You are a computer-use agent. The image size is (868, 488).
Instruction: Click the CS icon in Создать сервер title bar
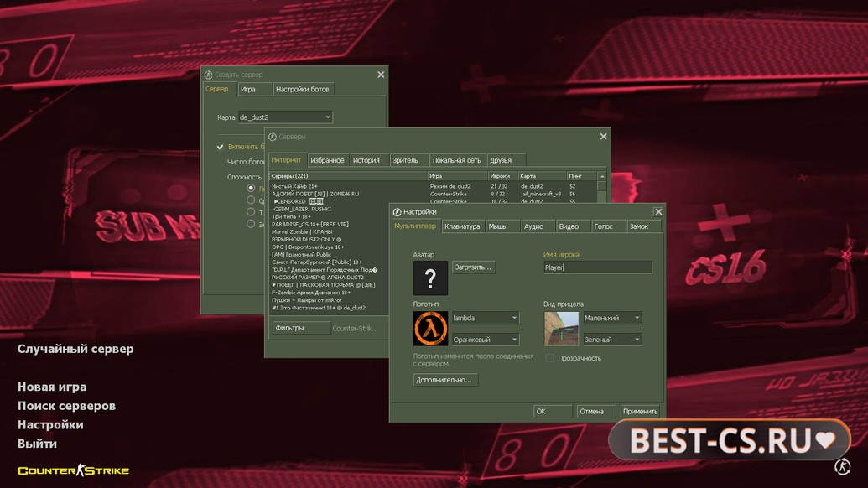208,75
